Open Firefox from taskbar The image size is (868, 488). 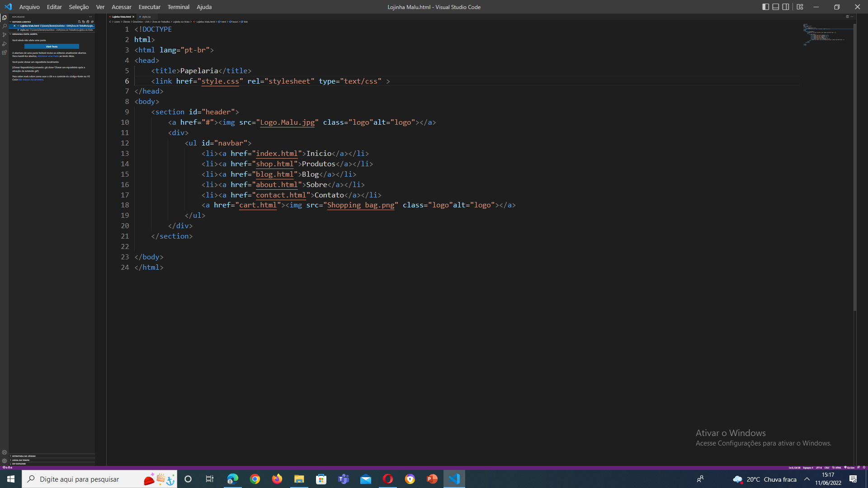click(277, 479)
